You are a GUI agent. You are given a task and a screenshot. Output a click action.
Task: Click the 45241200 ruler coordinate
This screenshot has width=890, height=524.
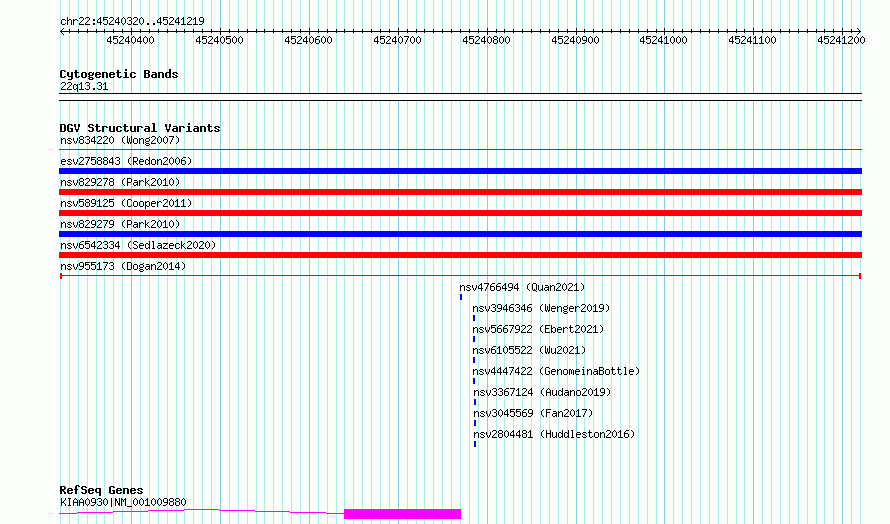coord(841,40)
